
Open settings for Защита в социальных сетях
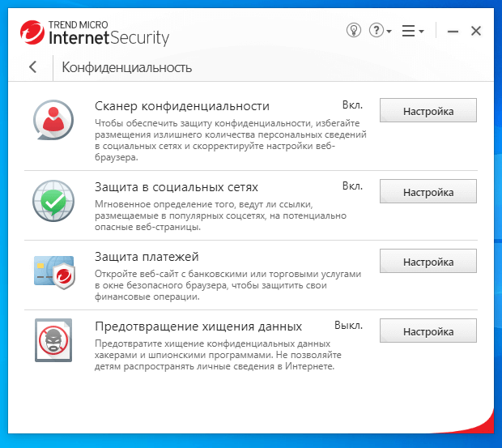point(428,192)
